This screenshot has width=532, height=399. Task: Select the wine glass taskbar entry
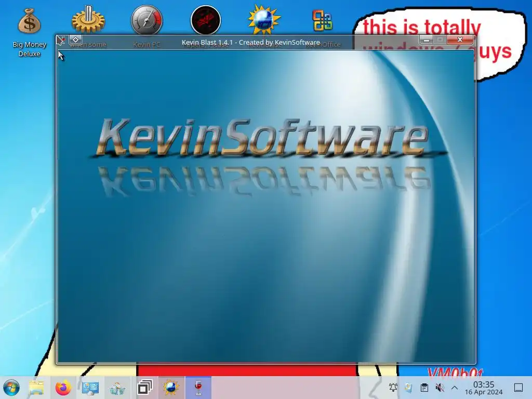(198, 388)
